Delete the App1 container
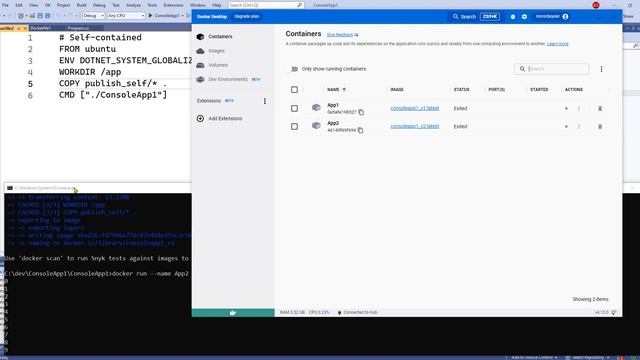The height and width of the screenshot is (360, 640). click(600, 109)
